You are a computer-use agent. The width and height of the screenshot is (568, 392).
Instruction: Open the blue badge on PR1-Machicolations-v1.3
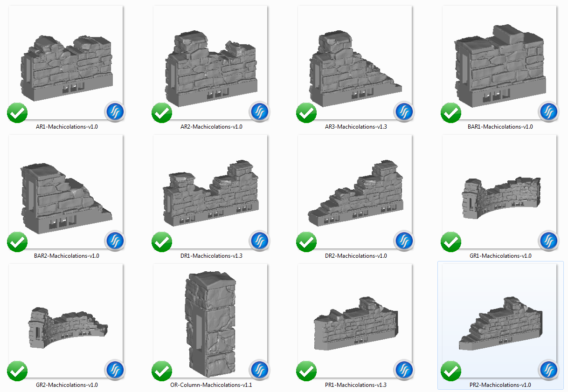[404, 370]
